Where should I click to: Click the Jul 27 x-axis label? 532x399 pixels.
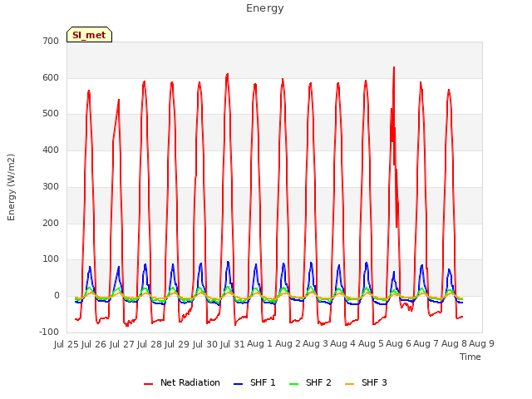click(x=122, y=344)
